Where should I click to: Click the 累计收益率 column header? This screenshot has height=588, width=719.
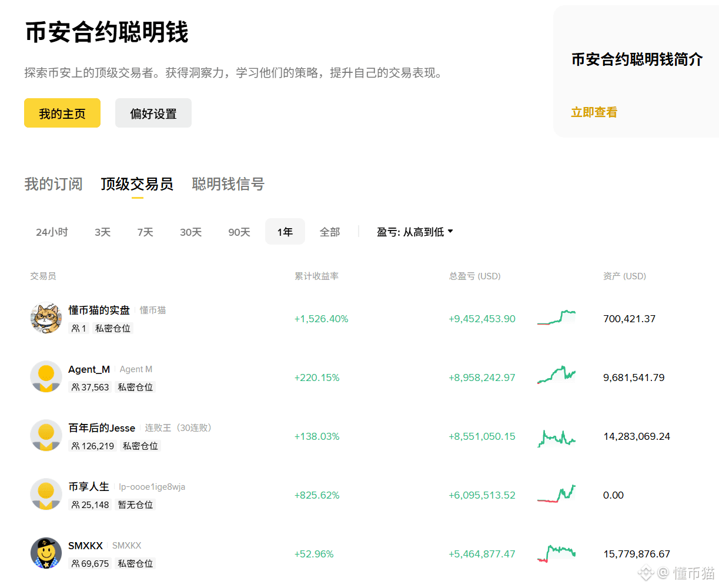(316, 276)
